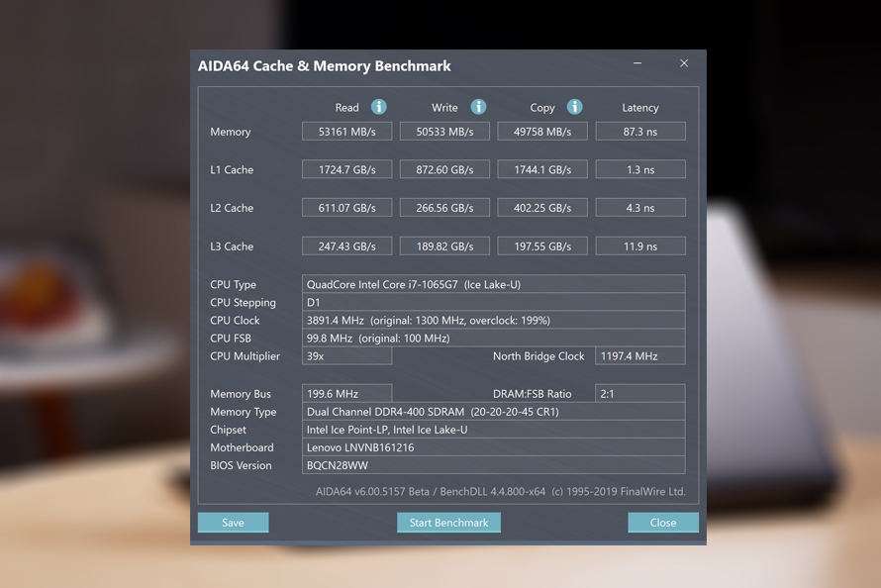Click the L3 Cache row label
The width and height of the screenshot is (881, 588).
(232, 245)
